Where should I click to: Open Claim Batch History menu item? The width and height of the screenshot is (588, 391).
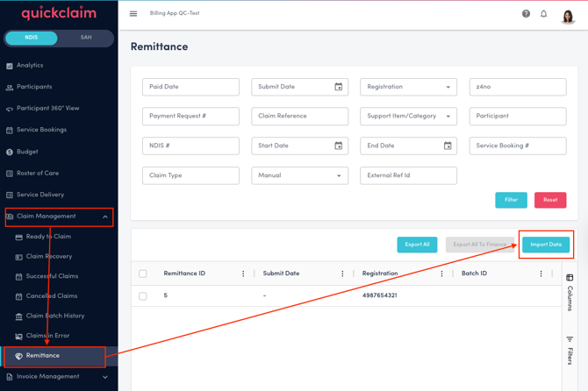point(55,316)
